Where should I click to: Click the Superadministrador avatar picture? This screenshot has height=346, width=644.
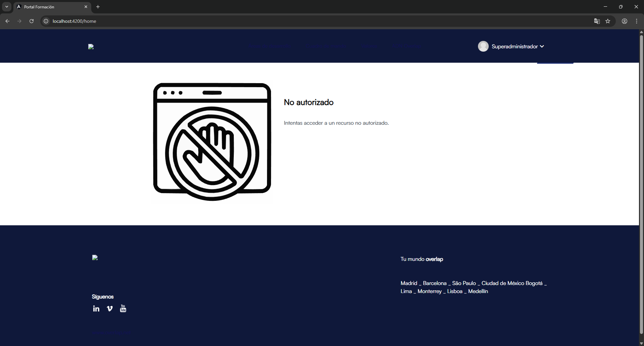tap(483, 46)
